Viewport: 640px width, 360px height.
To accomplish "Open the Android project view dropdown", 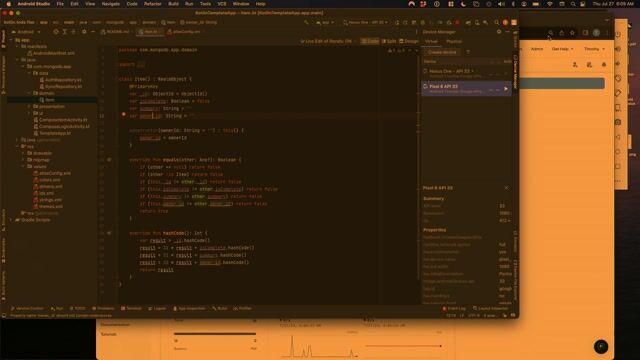I will [27, 31].
